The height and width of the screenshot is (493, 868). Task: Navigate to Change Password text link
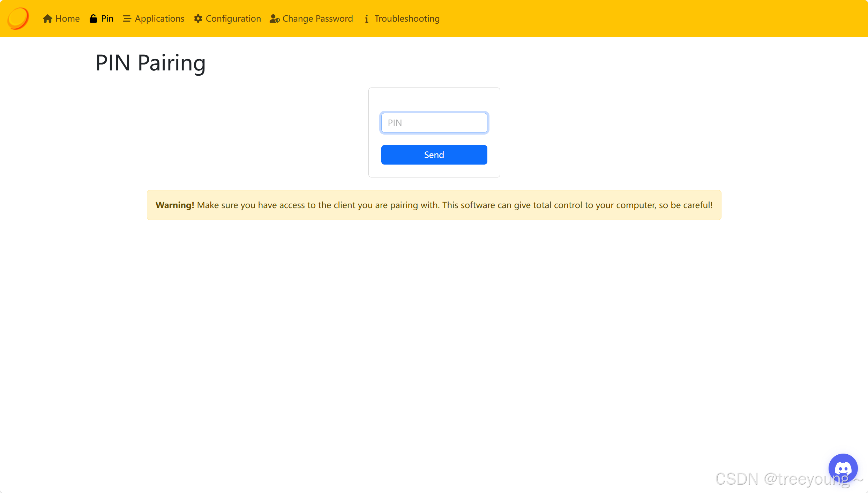[317, 18]
